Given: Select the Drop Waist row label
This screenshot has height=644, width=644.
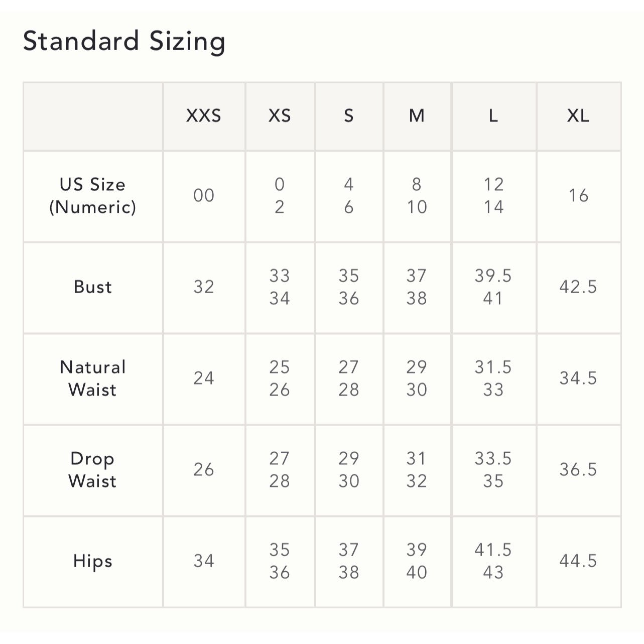Looking at the screenshot, I should [93, 470].
